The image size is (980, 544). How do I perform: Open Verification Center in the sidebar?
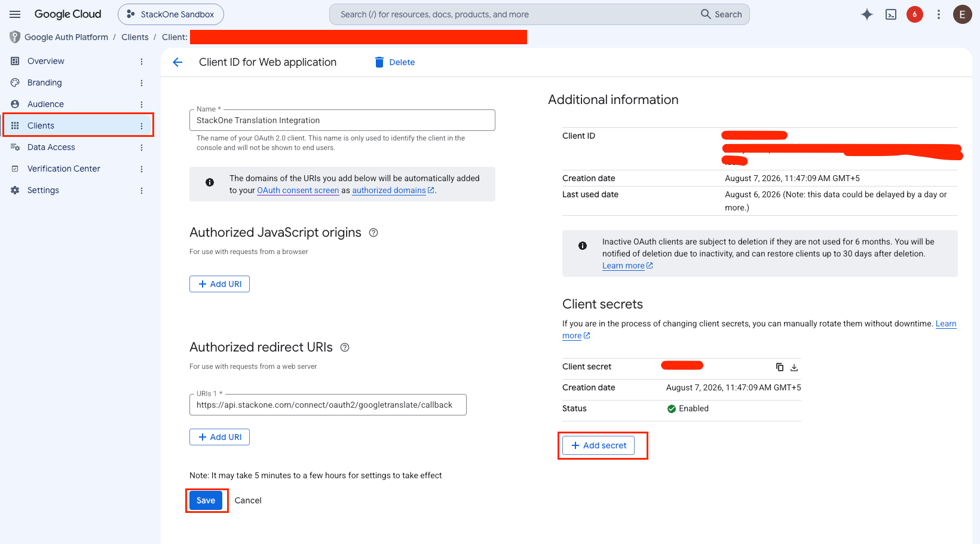coord(63,169)
